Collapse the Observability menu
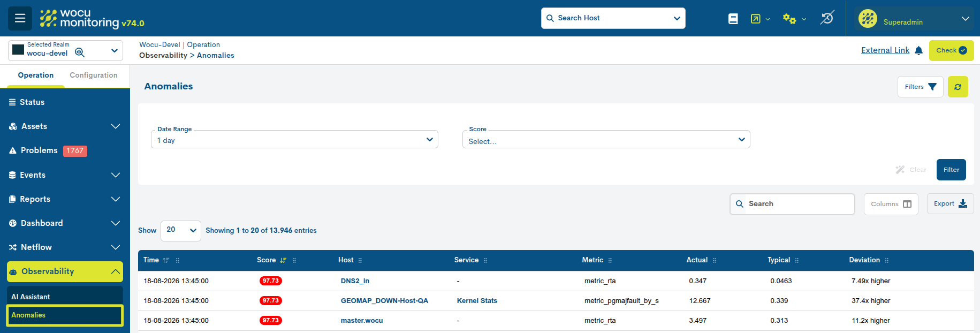This screenshot has width=980, height=333. pos(65,271)
